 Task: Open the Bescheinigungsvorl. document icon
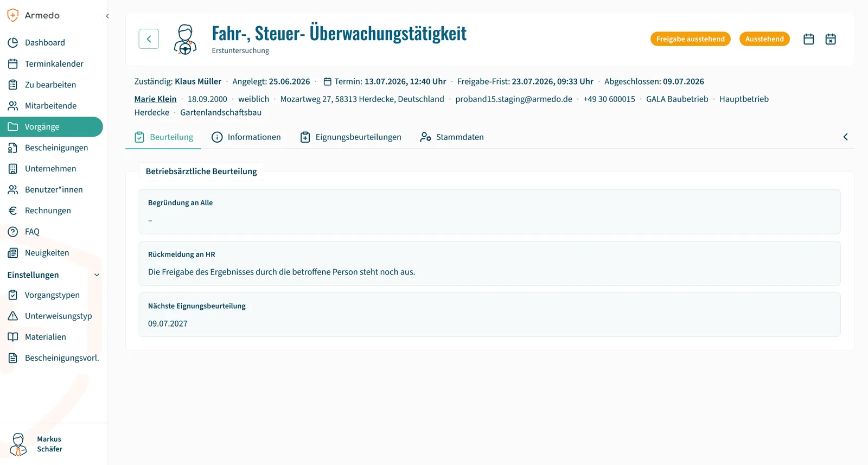click(13, 358)
